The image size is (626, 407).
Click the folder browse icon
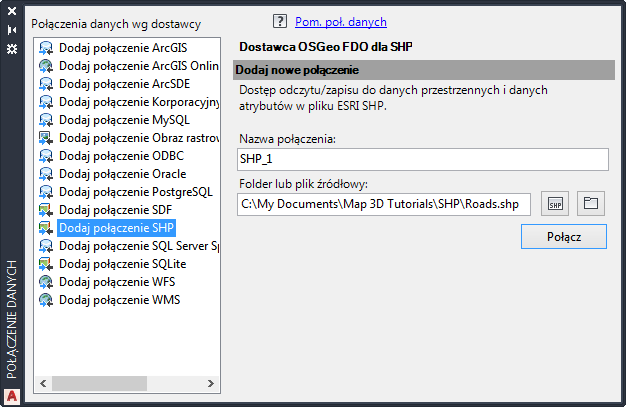pos(591,203)
